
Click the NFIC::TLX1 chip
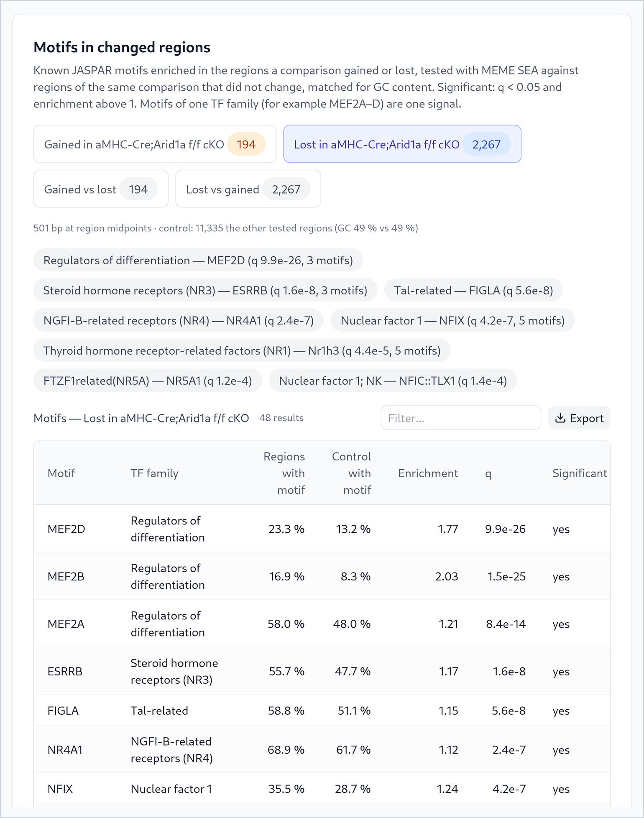coord(393,381)
